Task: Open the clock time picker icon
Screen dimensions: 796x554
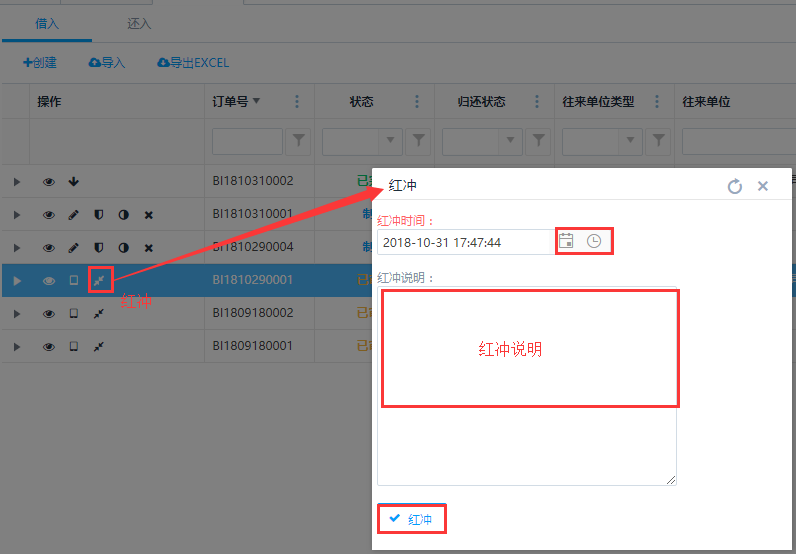Action: pos(594,241)
